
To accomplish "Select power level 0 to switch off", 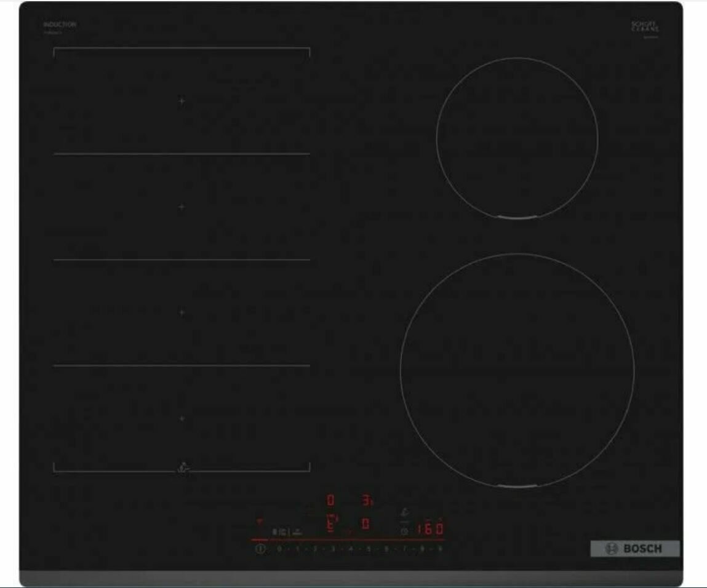I will [279, 547].
